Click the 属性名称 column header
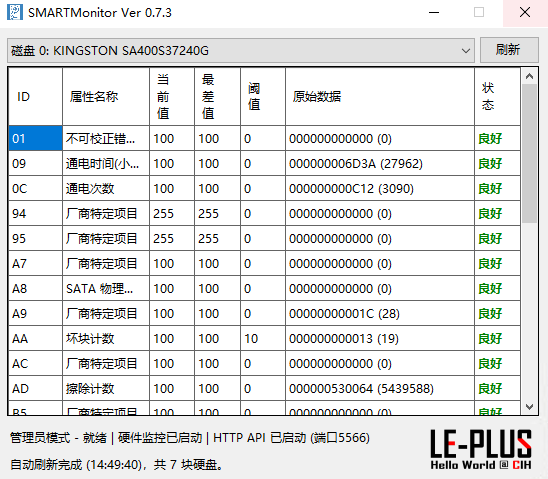The image size is (548, 479). (106, 96)
